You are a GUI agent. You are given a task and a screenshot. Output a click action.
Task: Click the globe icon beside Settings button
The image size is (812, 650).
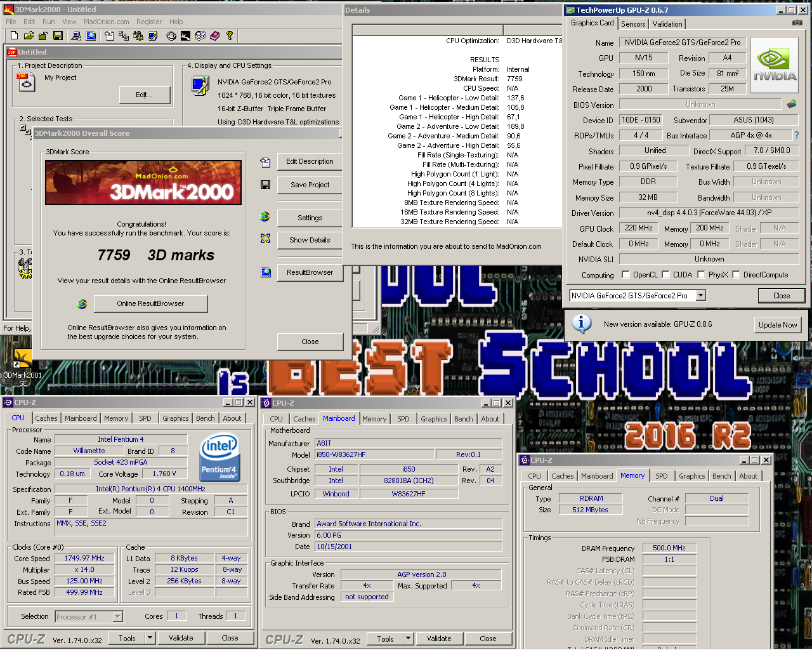265,217
